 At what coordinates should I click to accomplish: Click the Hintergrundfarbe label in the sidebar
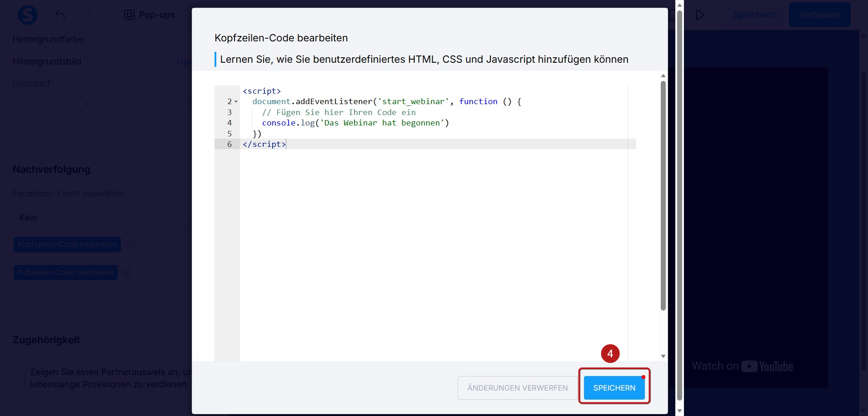click(x=48, y=40)
